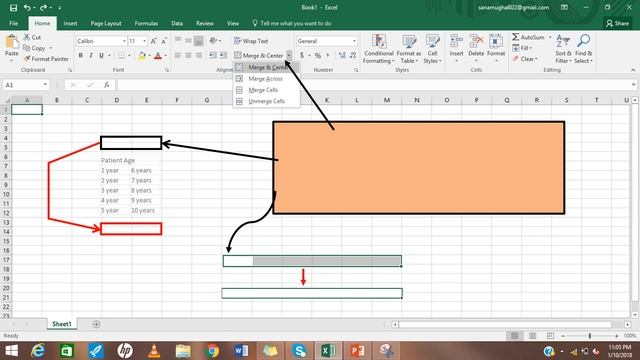Click the Tell me what you want search box
The height and width of the screenshot is (360, 640).
tap(292, 23)
